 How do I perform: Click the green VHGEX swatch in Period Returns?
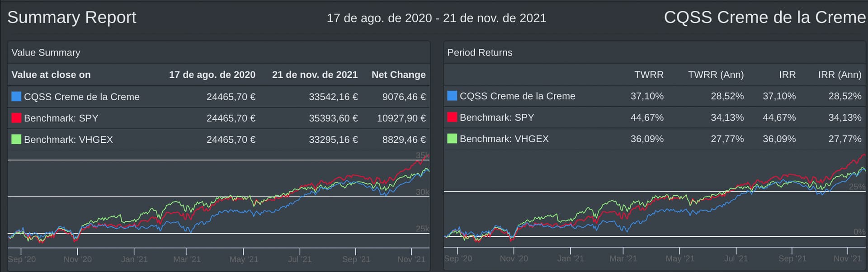coord(452,138)
